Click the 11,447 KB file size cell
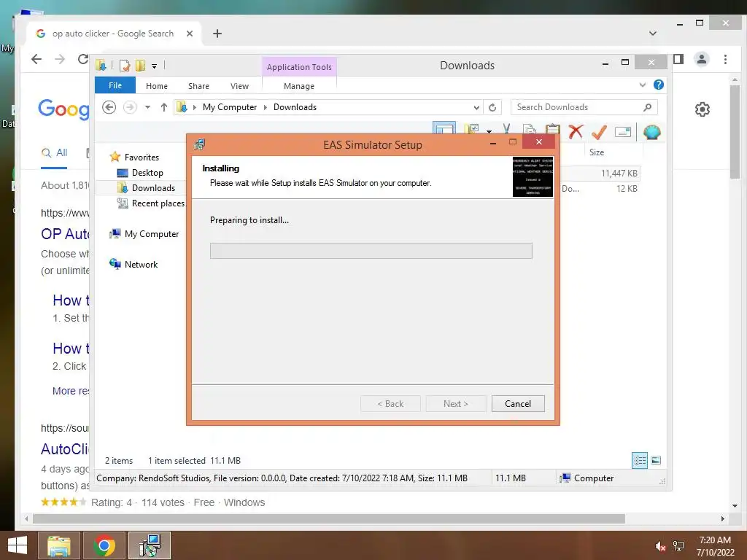Image resolution: width=747 pixels, height=560 pixels. click(x=619, y=174)
